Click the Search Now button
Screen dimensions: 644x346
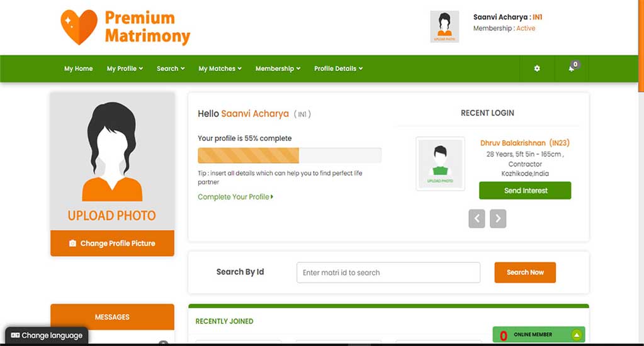pyautogui.click(x=525, y=272)
